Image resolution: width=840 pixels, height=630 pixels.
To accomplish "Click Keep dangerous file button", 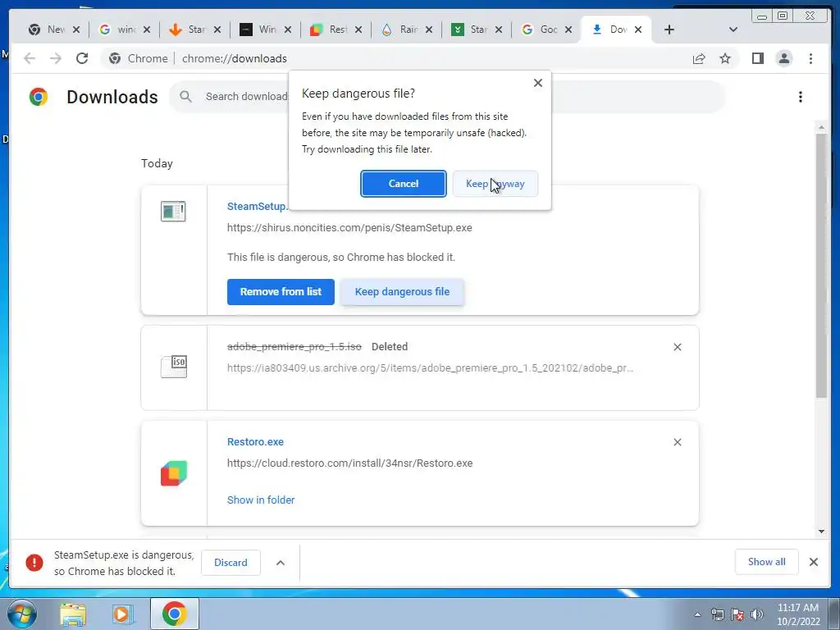I will pos(402,292).
